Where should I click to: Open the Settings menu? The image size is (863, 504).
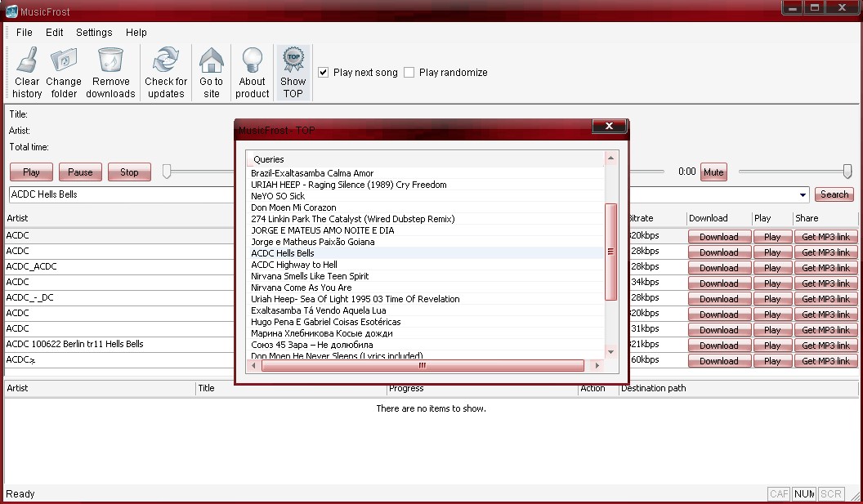tap(94, 33)
